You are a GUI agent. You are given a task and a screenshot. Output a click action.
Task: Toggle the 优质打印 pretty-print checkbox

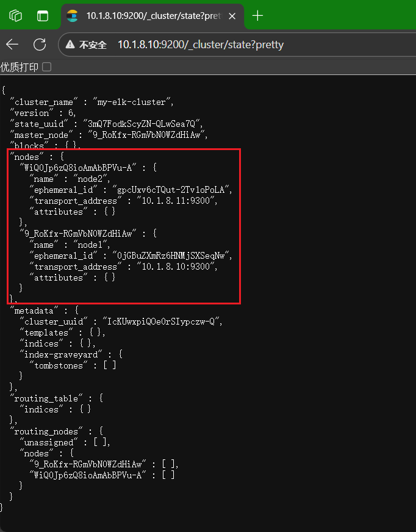[x=47, y=67]
